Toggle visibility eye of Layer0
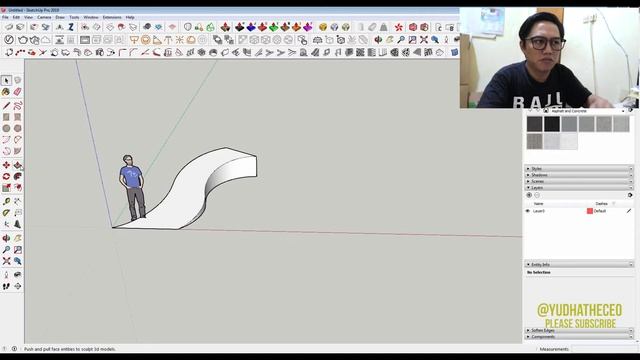The width and height of the screenshot is (640, 360). coord(527,211)
